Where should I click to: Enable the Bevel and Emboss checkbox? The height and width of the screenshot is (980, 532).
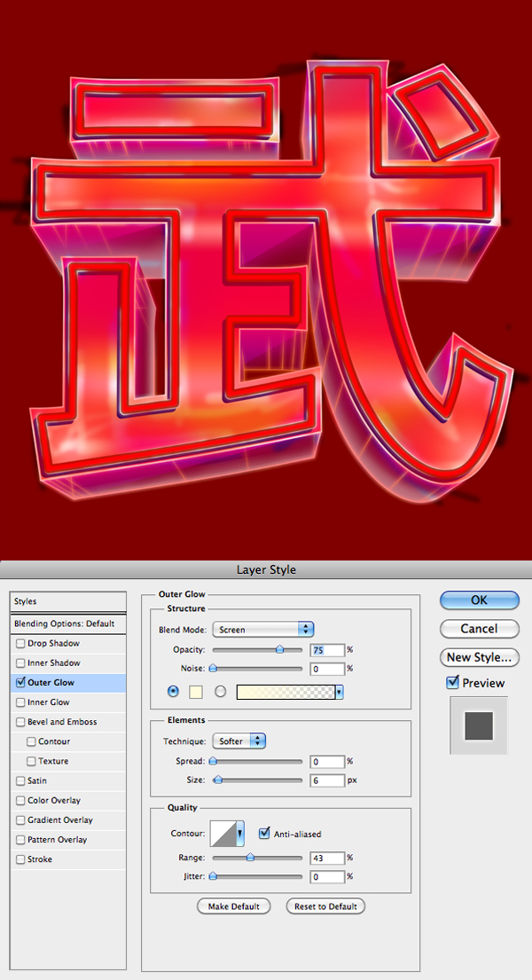(x=21, y=722)
